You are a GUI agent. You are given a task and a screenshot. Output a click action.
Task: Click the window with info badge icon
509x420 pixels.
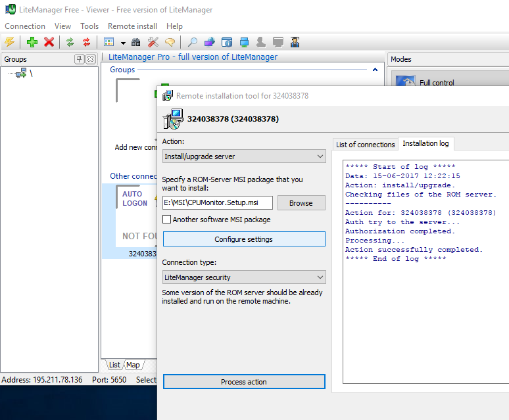[227, 42]
